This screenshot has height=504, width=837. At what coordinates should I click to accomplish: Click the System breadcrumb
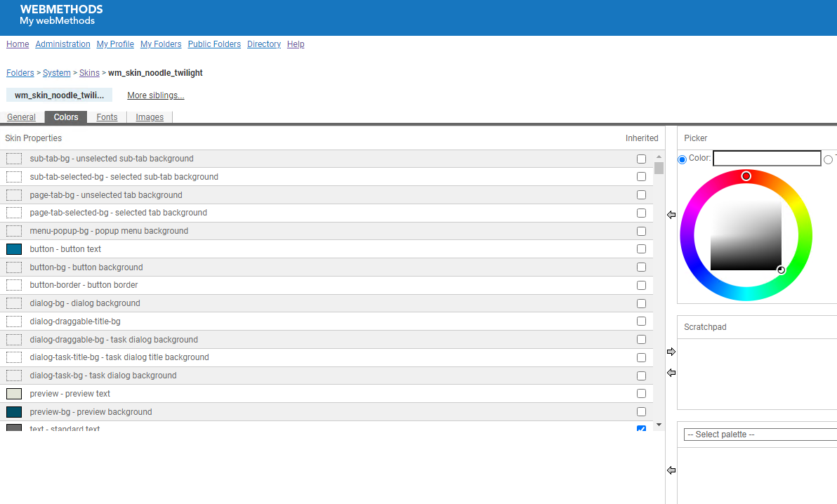(x=57, y=73)
